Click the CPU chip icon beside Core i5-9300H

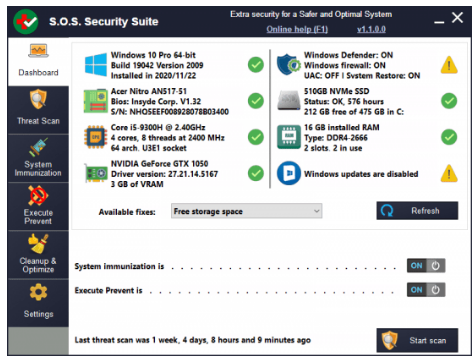tap(96, 137)
